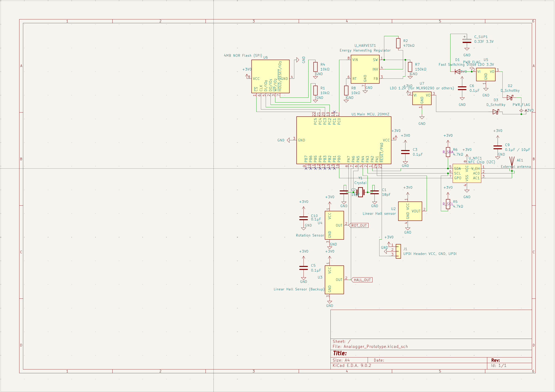
Task: Click the 'Rotation Sensor' text label
Action: 310,236
